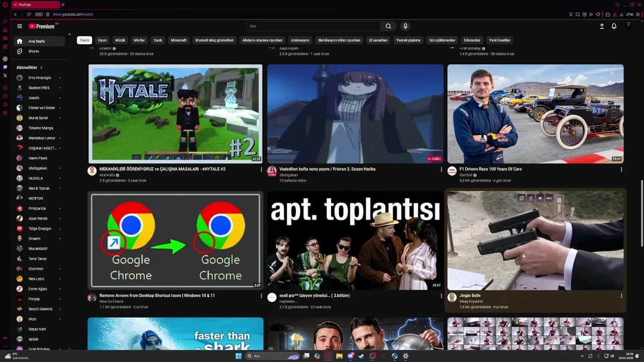This screenshot has width=644, height=362.
Task: Start voice search with microphone icon
Action: 405,26
